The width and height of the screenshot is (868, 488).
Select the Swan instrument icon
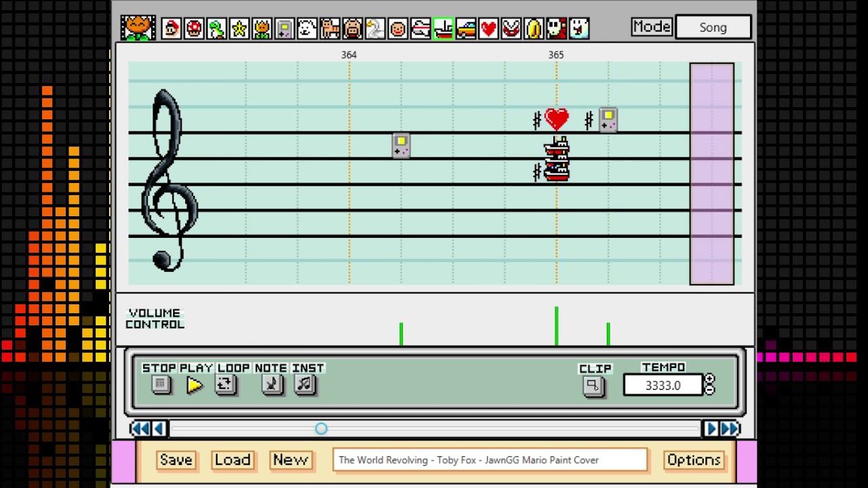(375, 28)
